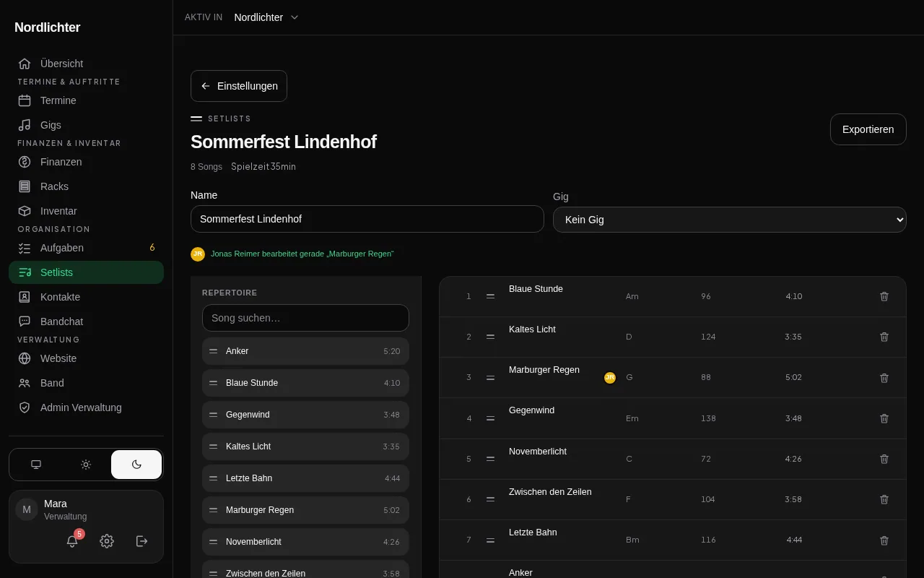Click repertoire song Blaue Stunde
Image resolution: width=924 pixels, height=578 pixels.
click(x=305, y=383)
